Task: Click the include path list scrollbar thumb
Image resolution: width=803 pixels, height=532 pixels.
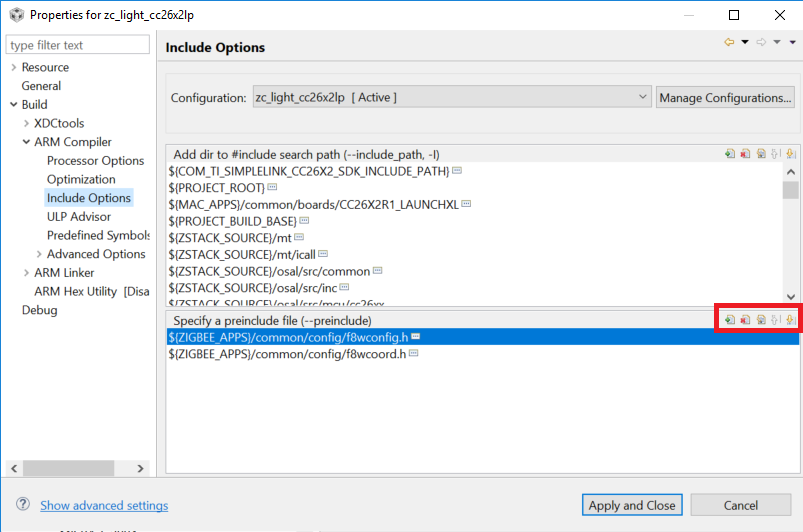Action: [791, 190]
